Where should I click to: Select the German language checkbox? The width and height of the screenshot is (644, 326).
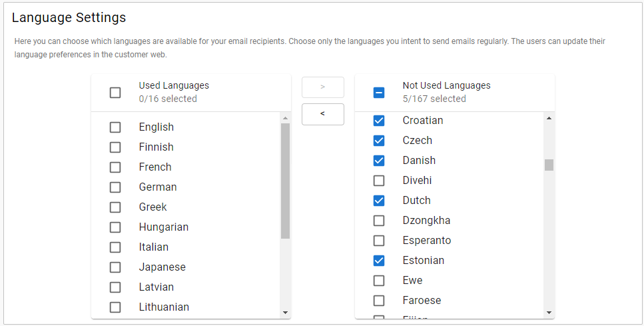click(115, 187)
